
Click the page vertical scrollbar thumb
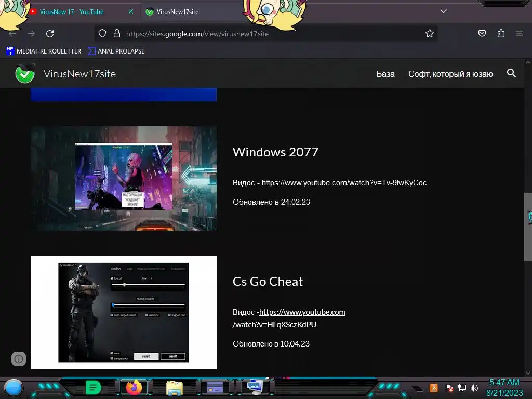pyautogui.click(x=528, y=227)
